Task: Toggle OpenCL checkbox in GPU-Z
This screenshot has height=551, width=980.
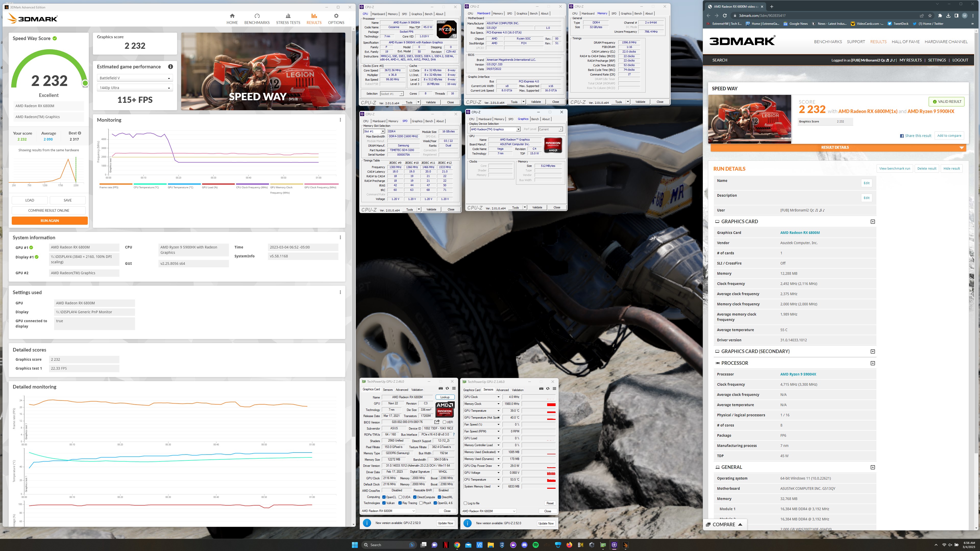Action: 384,497
